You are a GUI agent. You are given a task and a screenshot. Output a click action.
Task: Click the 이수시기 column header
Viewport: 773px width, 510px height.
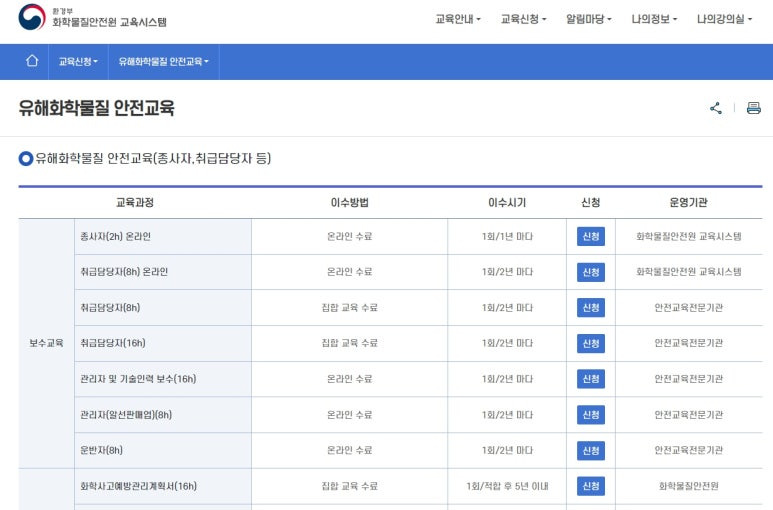pos(507,203)
